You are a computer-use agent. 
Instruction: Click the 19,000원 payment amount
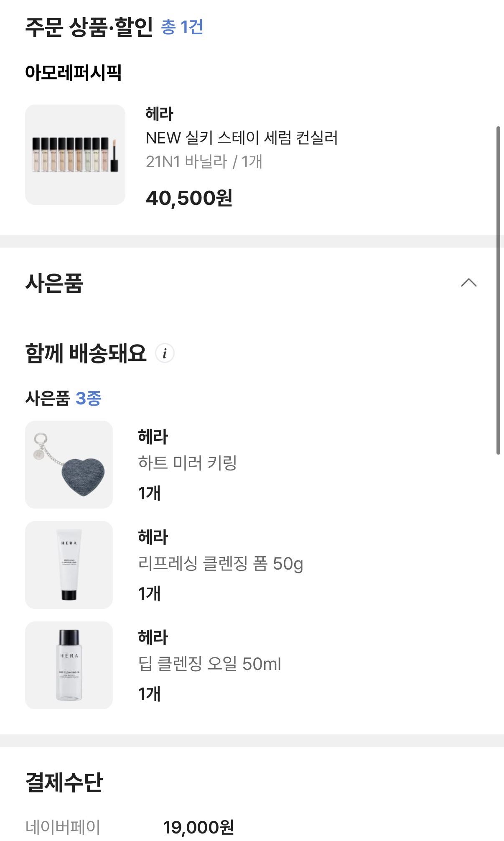pyautogui.click(x=198, y=827)
